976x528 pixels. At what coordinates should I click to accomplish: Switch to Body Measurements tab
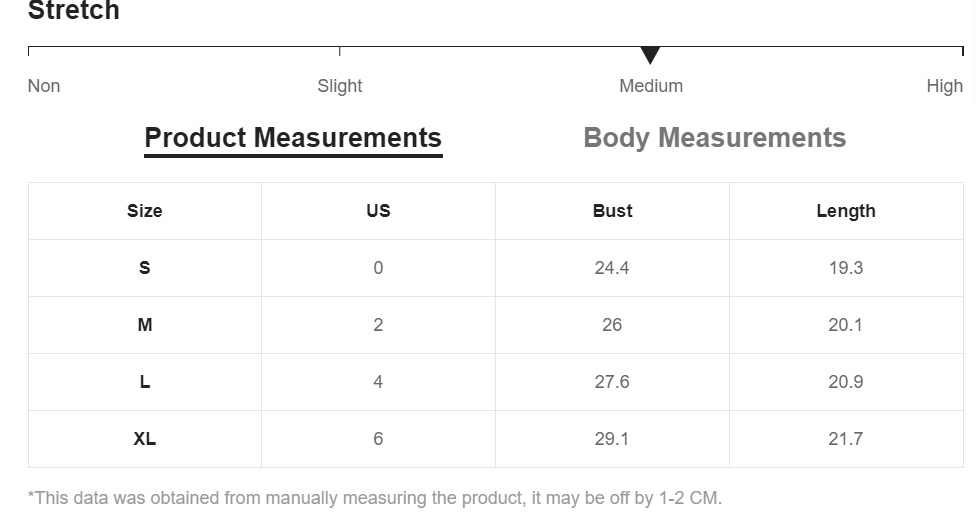715,138
